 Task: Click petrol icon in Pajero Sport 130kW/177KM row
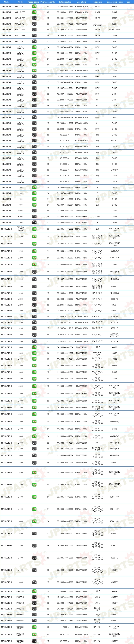point(34,627)
